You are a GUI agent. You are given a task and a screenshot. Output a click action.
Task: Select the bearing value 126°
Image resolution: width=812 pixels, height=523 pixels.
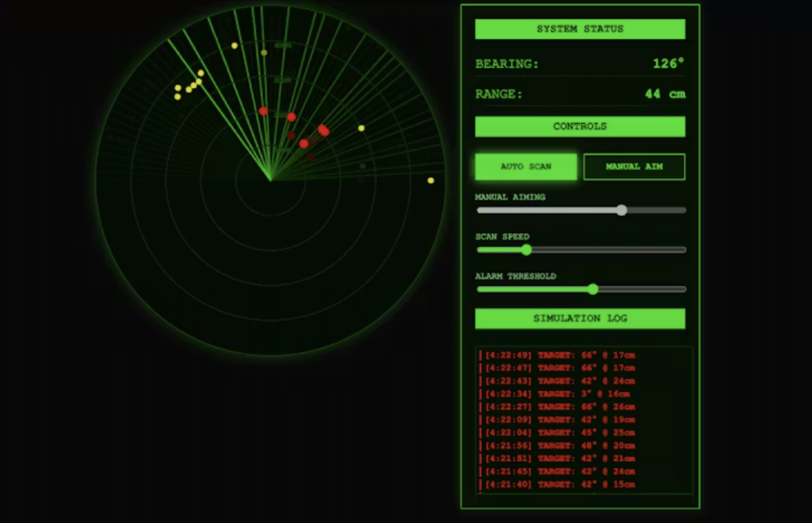pos(668,64)
